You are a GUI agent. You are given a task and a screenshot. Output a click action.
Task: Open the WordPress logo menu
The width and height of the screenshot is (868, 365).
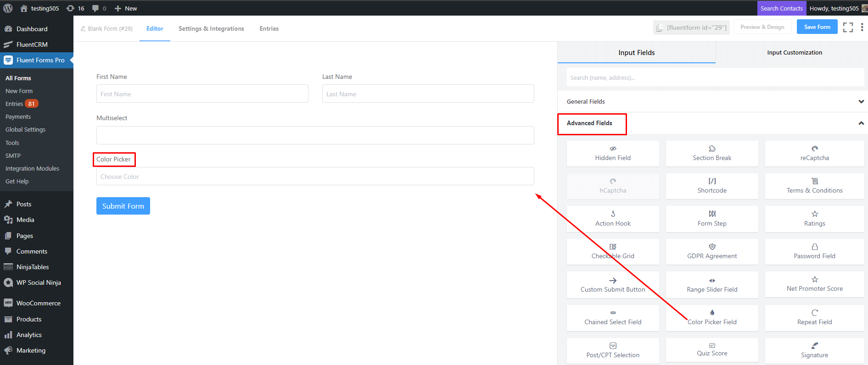click(x=8, y=8)
